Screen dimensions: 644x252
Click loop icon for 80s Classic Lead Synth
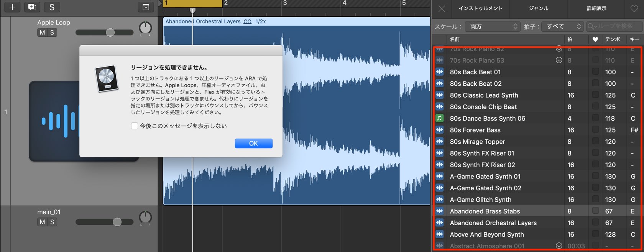(x=439, y=95)
